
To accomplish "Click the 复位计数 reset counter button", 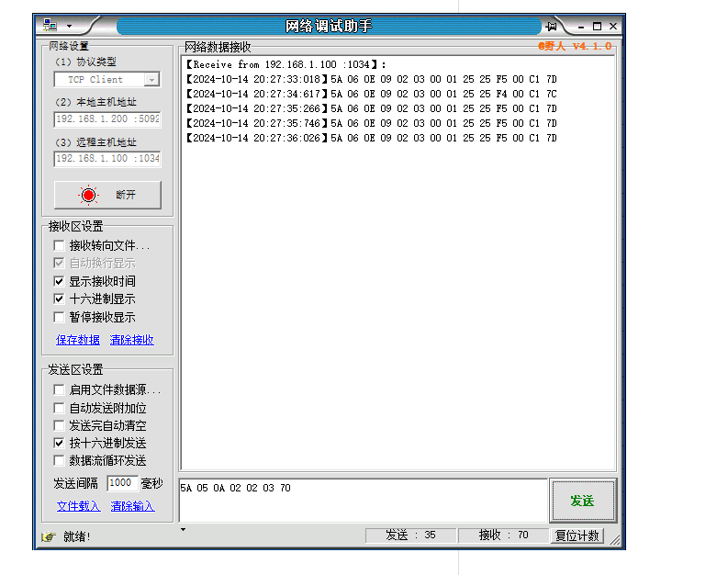I will [x=577, y=536].
